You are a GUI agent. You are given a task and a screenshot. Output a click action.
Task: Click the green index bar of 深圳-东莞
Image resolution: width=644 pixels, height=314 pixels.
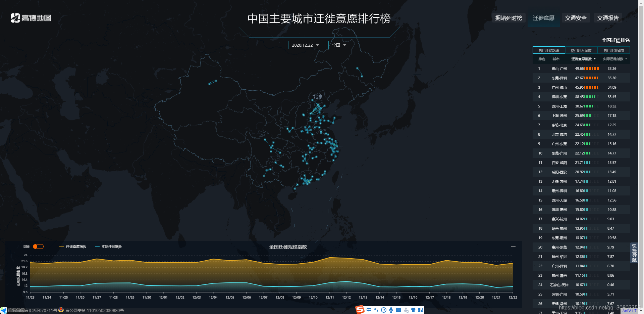coord(589,97)
